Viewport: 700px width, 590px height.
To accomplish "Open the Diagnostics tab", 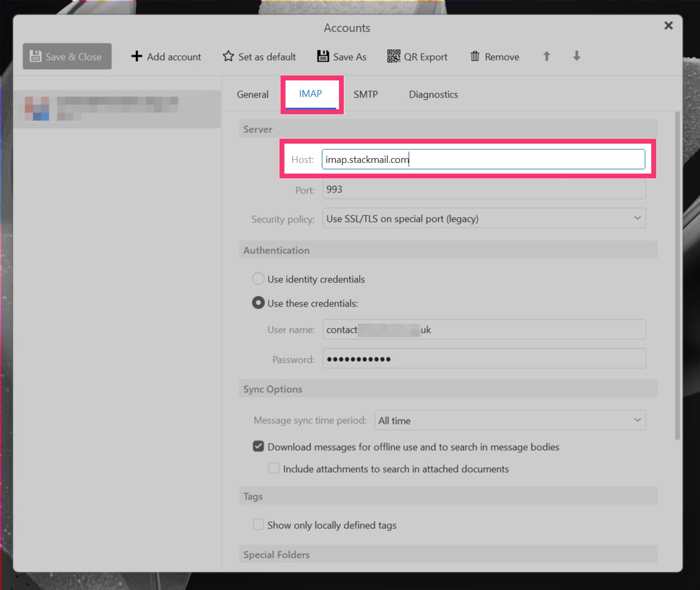I will [433, 94].
